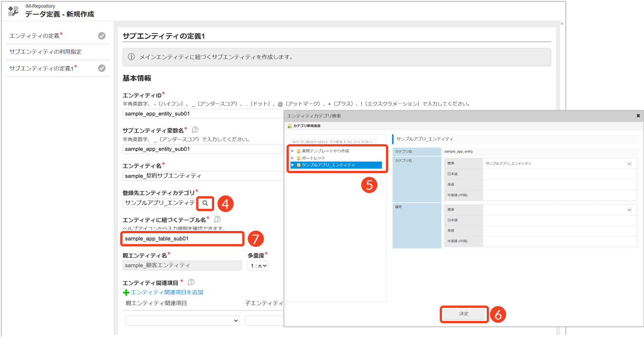This screenshot has width=644, height=339.
Task: Collapse the カテゴリ名 language rows with minus button
Action: tap(629, 164)
